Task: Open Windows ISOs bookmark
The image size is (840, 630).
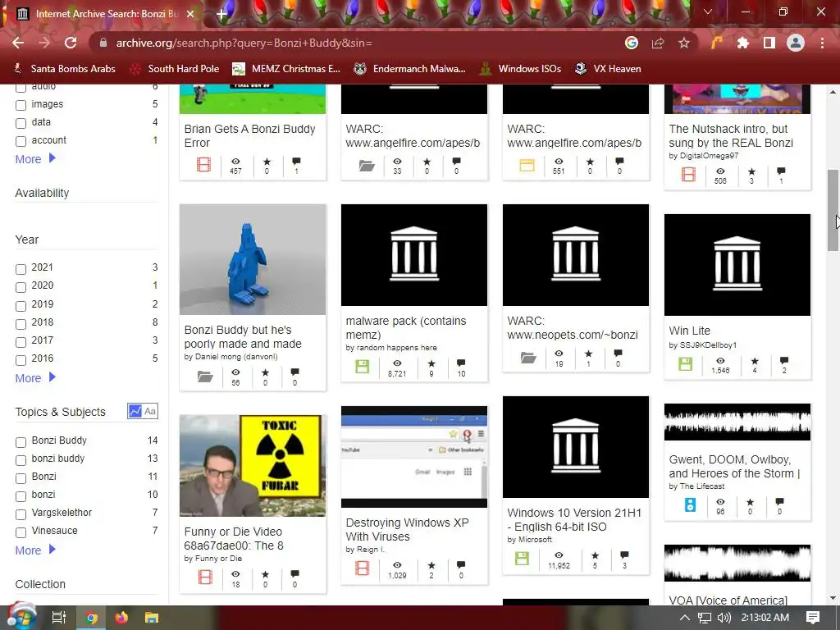Action: (x=520, y=69)
